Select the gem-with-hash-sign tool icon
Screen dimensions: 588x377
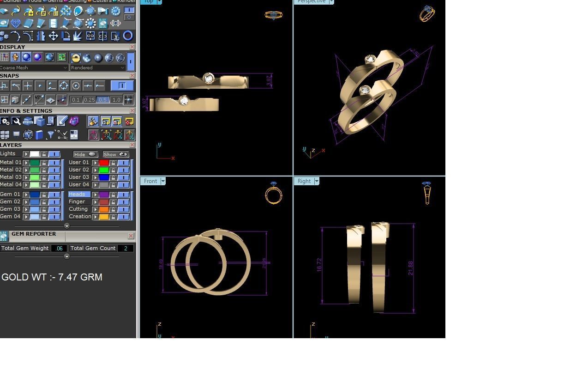[x=41, y=11]
